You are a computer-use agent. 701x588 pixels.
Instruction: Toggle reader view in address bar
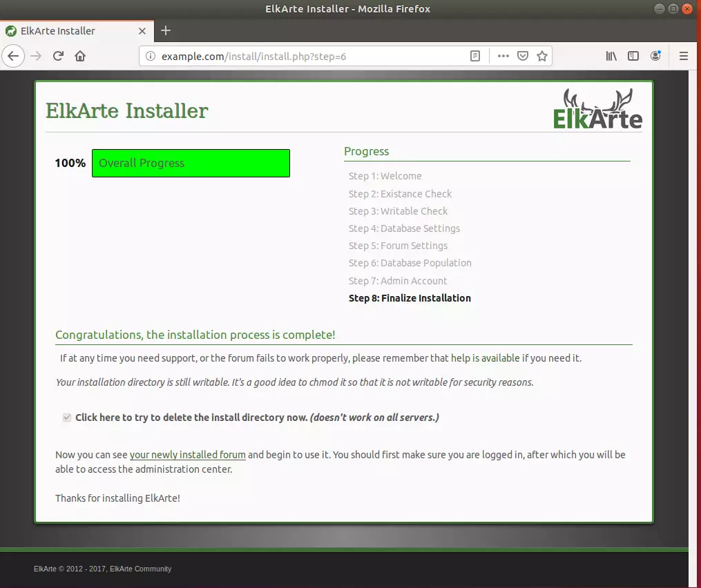(x=475, y=57)
